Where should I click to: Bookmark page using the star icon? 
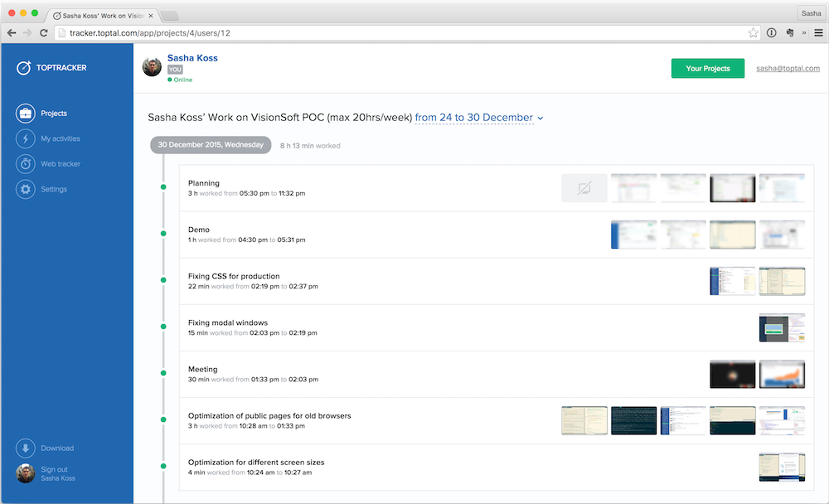point(753,33)
